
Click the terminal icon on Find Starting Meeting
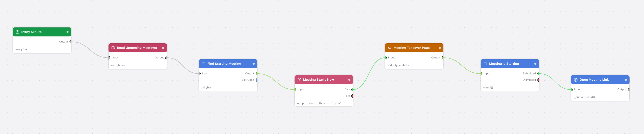tap(204, 64)
